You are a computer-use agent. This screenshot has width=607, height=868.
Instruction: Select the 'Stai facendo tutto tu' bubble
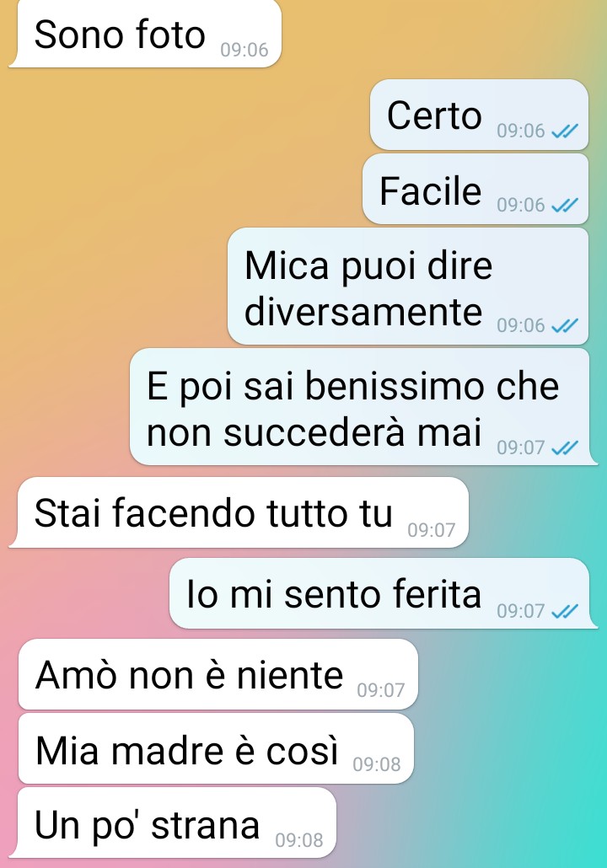(239, 512)
